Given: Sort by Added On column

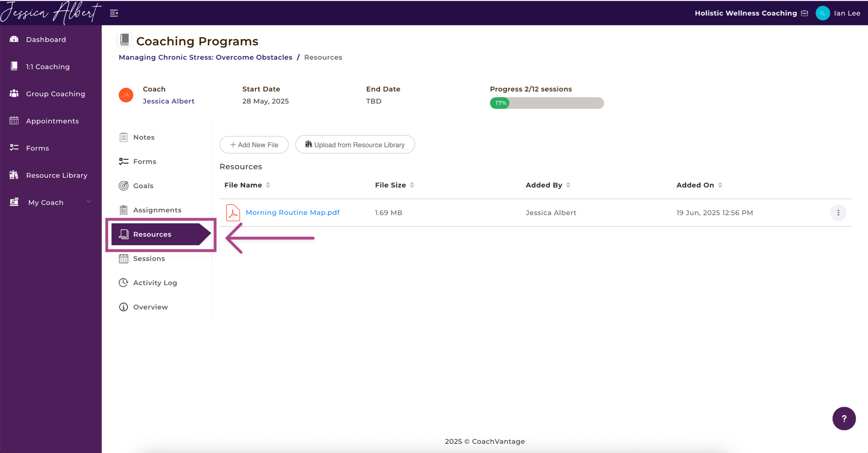Looking at the screenshot, I should click(x=720, y=185).
